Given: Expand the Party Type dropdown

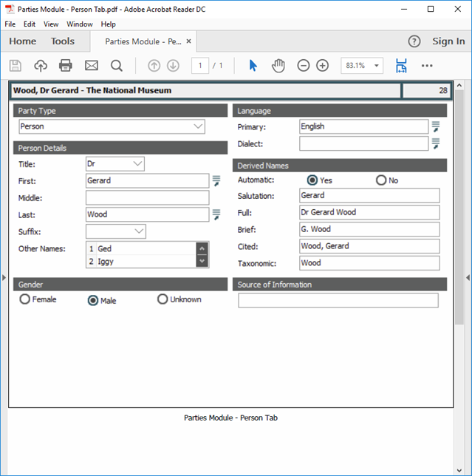Looking at the screenshot, I should pyautogui.click(x=197, y=127).
